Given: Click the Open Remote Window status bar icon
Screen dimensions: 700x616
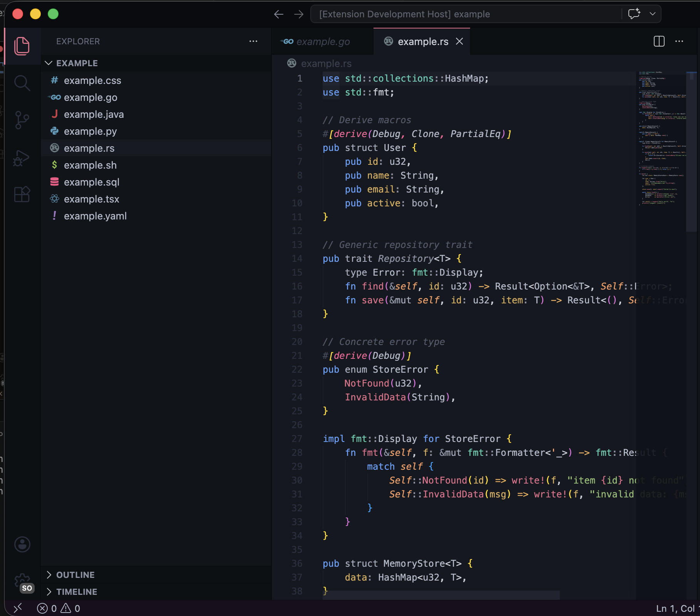Looking at the screenshot, I should point(18,608).
